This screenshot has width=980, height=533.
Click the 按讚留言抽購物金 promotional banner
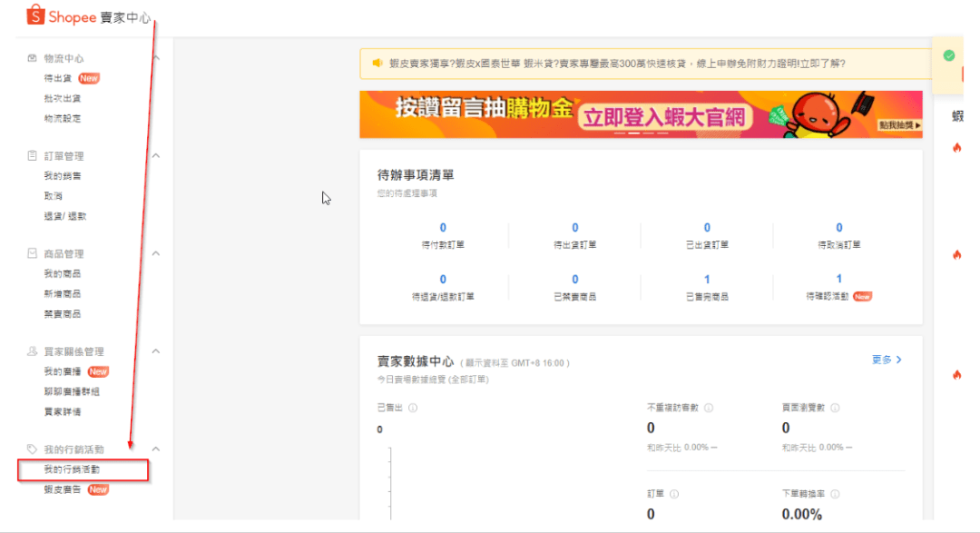coord(641,114)
